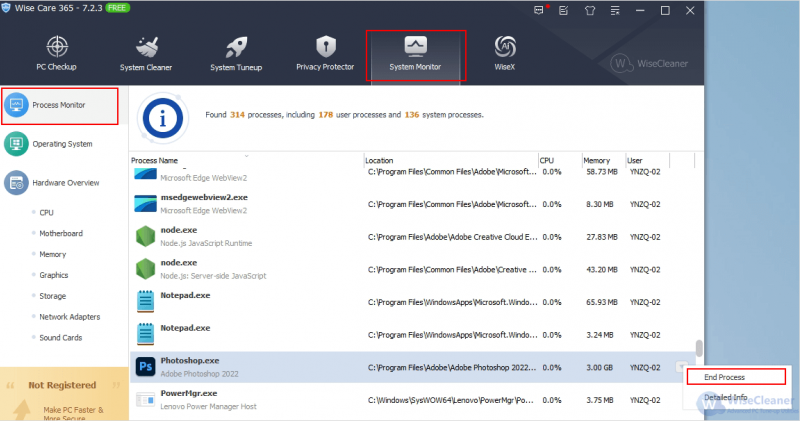Click the Wise Care 365 shield logo
800x421 pixels.
pos(6,8)
